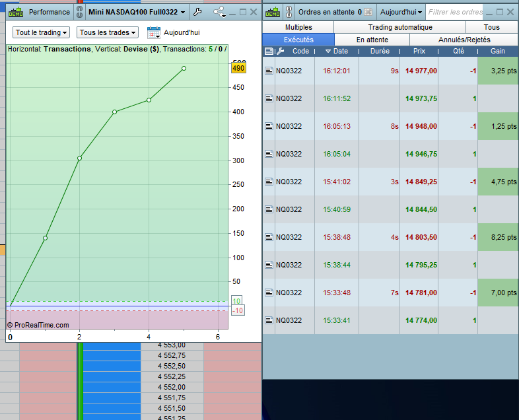Click the price 14 977,00 cell

tap(419, 71)
